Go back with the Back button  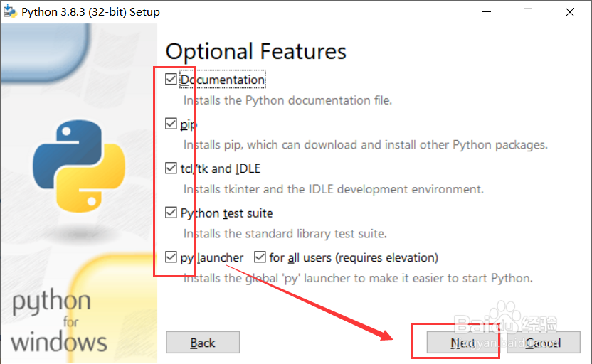[203, 343]
